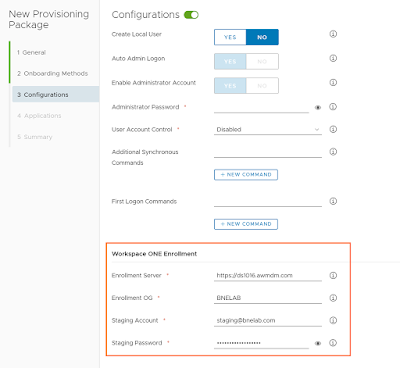400x368 pixels.
Task: Click info icon beside Create Local User
Action: pos(333,34)
